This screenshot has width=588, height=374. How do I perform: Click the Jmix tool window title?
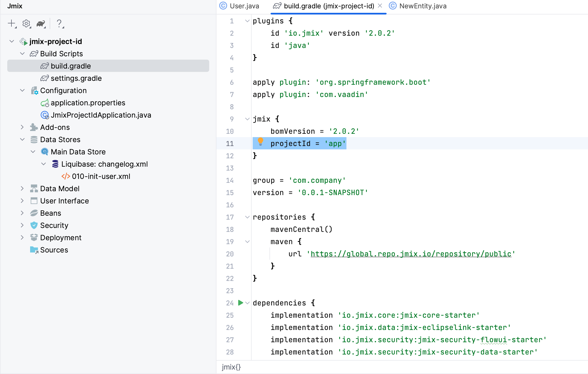tap(15, 6)
